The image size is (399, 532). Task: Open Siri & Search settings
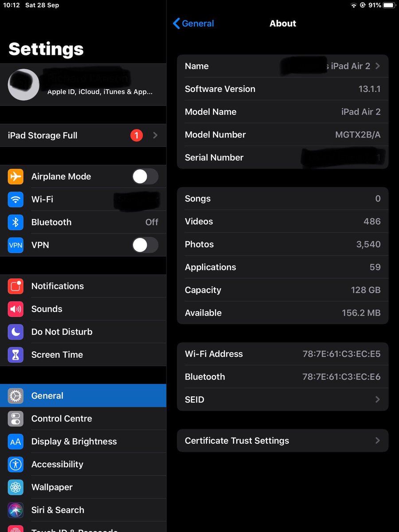(x=83, y=510)
